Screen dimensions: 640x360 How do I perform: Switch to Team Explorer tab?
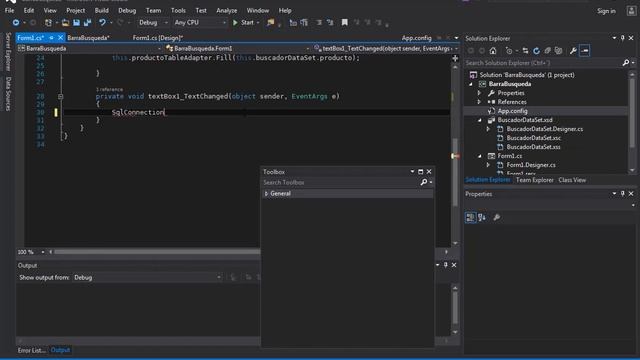point(534,180)
